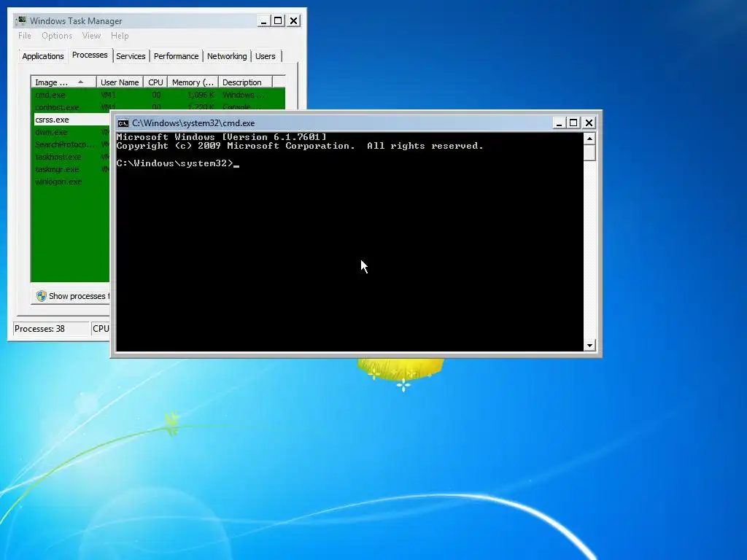Select the SearchProtoco... process row
This screenshot has width=747, height=560.
coord(71,144)
